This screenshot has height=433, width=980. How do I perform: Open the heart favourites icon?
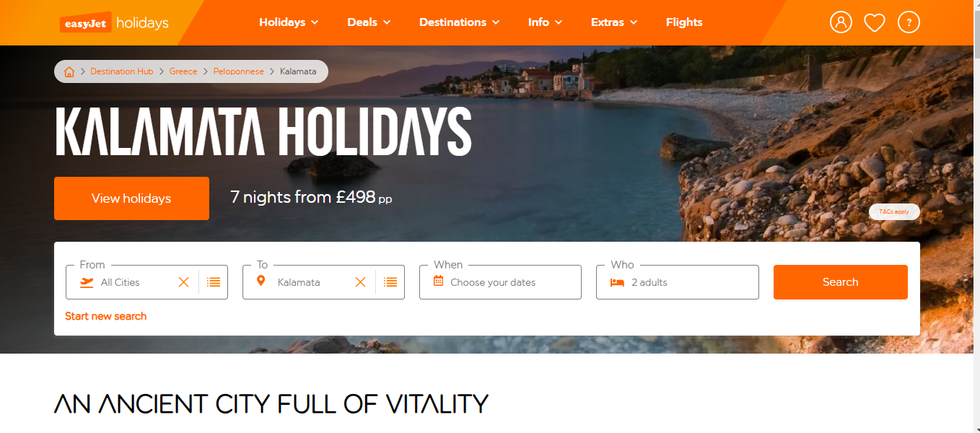tap(875, 23)
